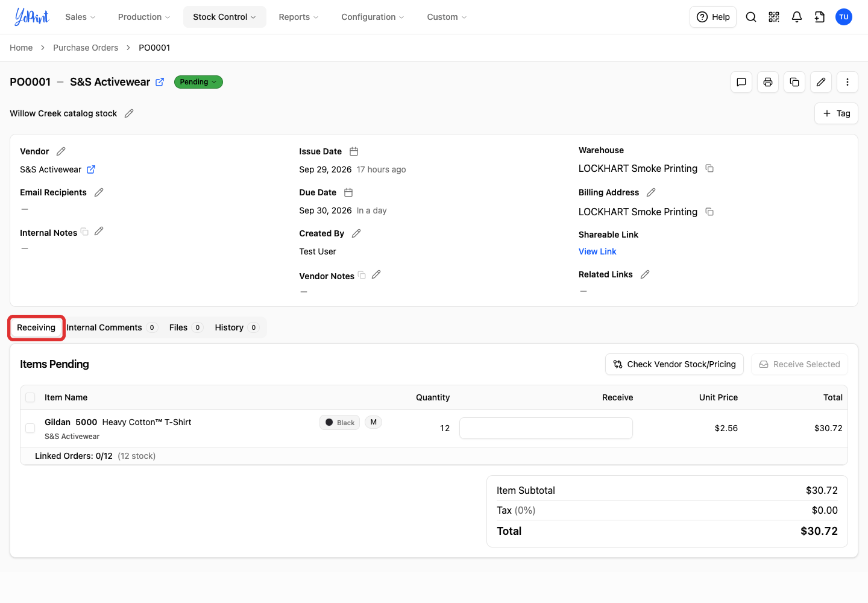Open the QR code scanner icon
Viewport: 868px width, 603px height.
tap(774, 17)
